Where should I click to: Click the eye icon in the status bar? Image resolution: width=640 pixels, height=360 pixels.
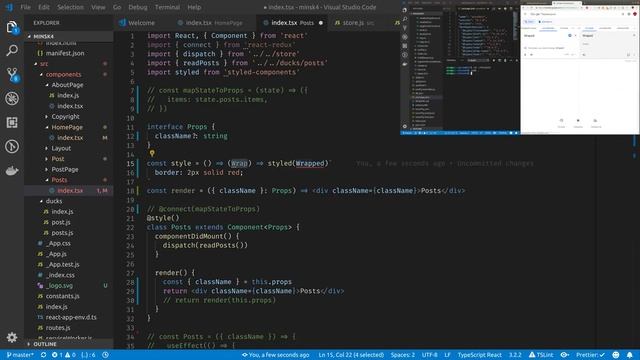564,355
